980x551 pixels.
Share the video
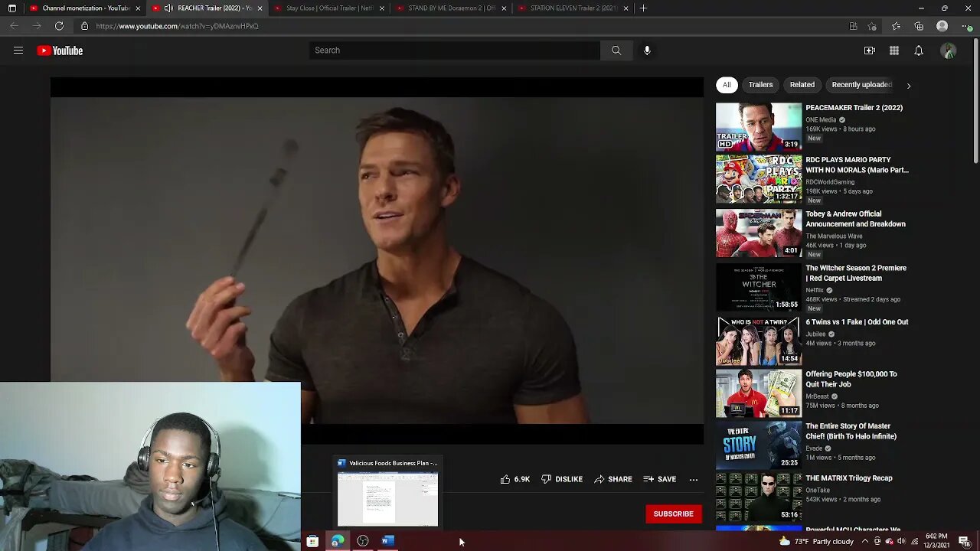pyautogui.click(x=613, y=479)
